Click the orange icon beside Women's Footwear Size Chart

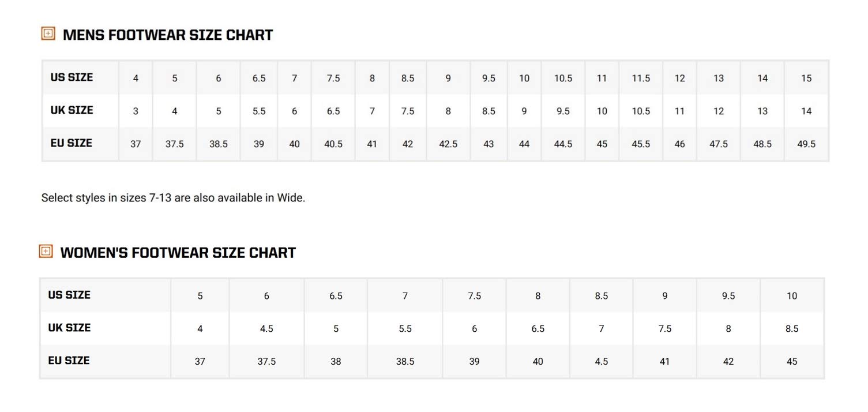pyautogui.click(x=46, y=251)
